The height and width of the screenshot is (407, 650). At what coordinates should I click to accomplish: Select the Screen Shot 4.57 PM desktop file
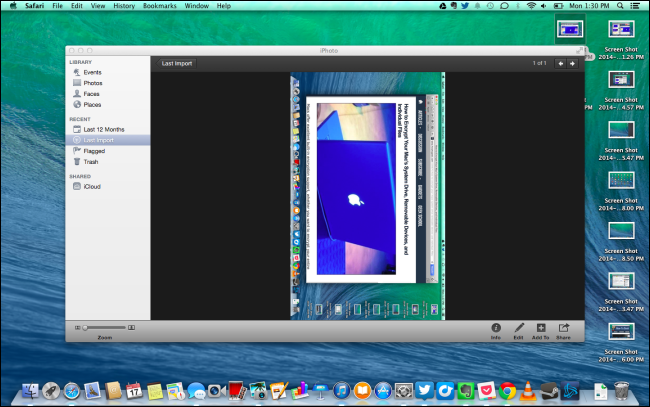coord(621,90)
